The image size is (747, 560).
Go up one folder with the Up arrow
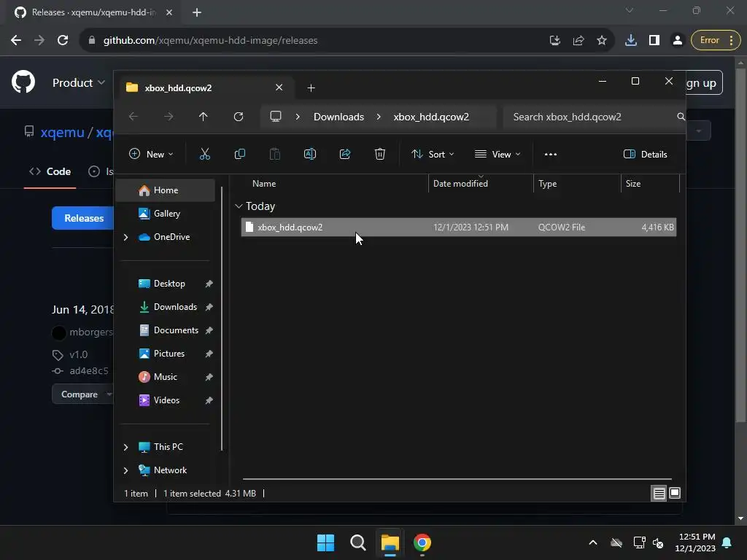(x=203, y=117)
